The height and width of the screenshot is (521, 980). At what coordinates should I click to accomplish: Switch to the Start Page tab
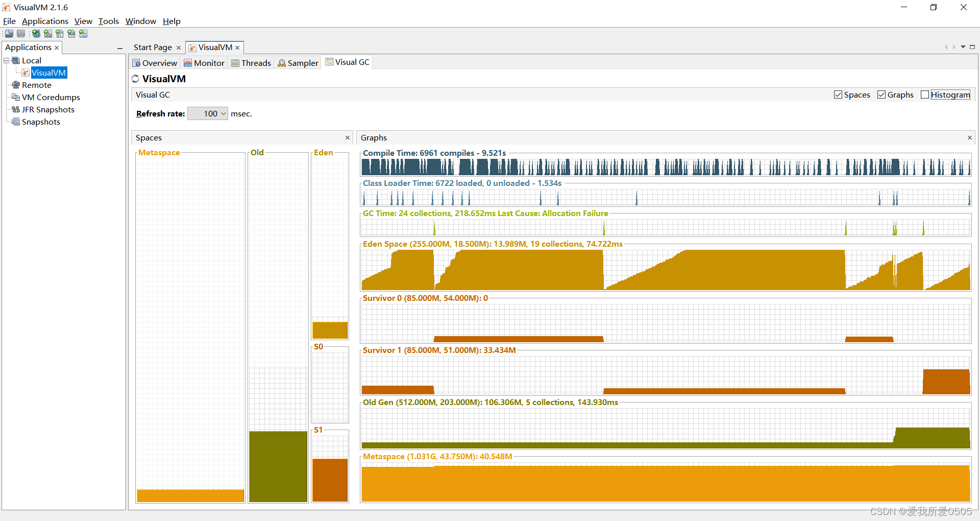[x=153, y=48]
